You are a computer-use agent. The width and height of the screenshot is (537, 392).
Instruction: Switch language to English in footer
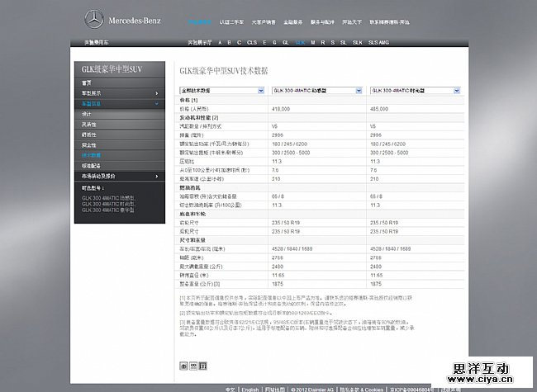[249, 388]
